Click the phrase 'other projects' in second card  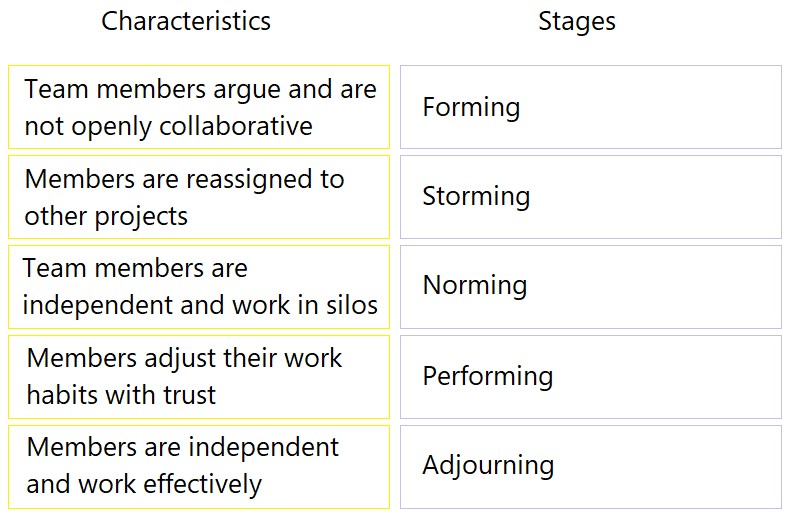coord(106,217)
